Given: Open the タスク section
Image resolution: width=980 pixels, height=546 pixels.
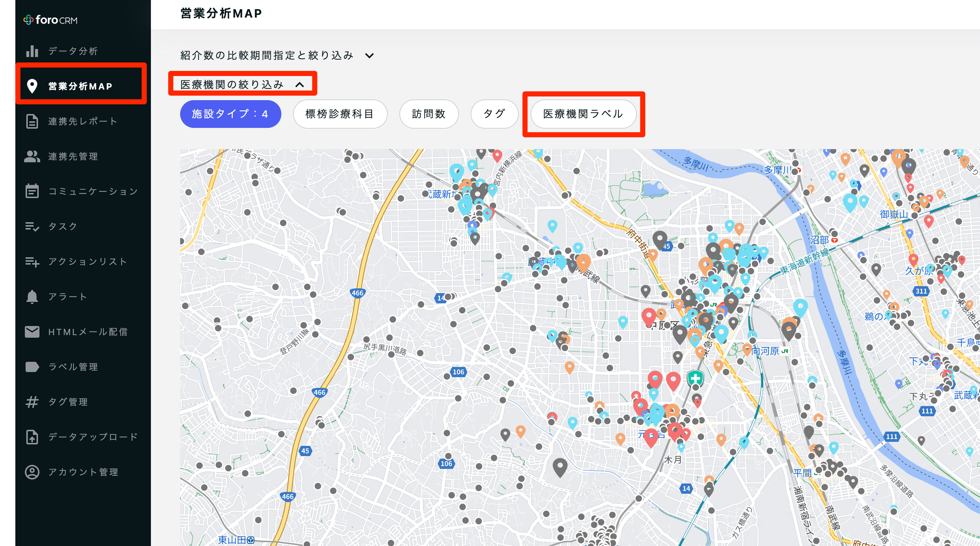Looking at the screenshot, I should click(x=63, y=226).
